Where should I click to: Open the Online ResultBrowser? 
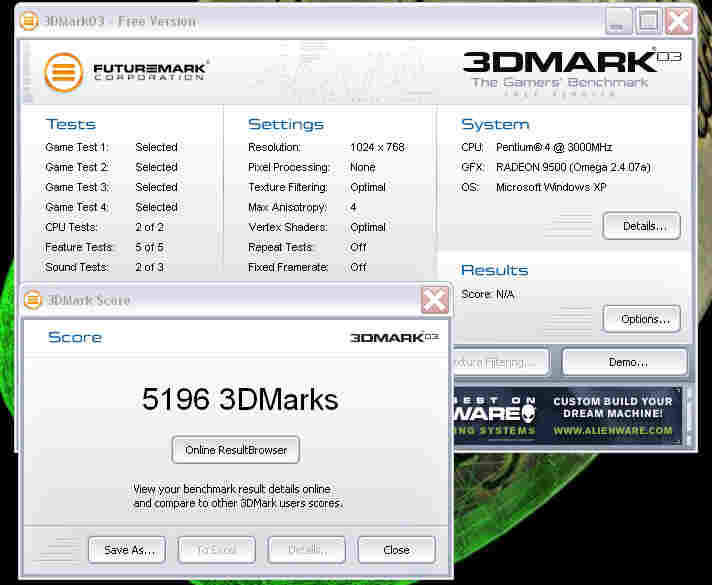click(236, 450)
